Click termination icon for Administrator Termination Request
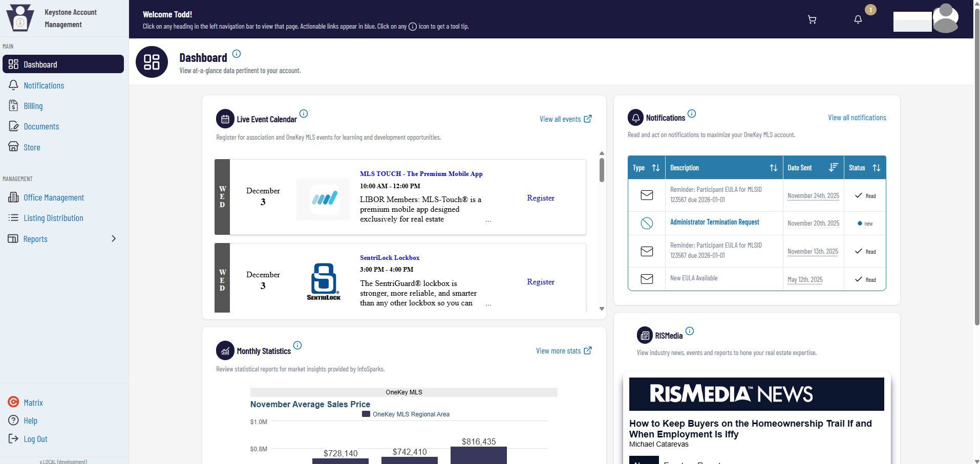 click(647, 223)
